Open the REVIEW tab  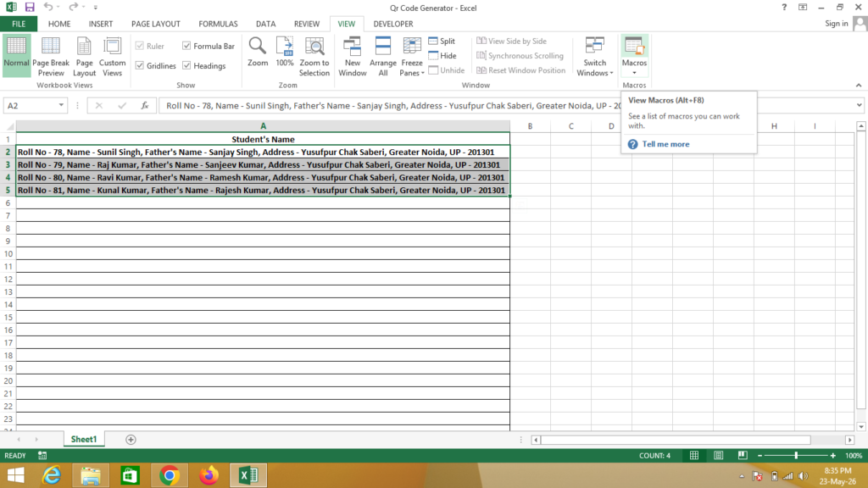[307, 24]
